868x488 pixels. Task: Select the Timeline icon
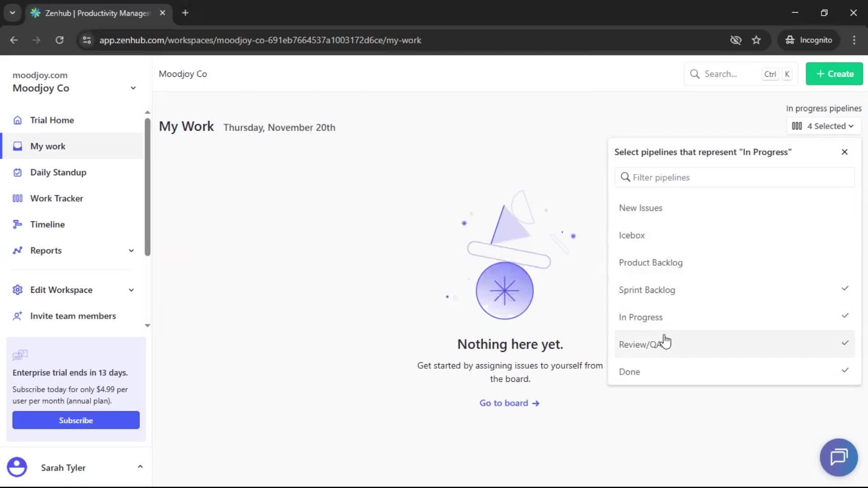[x=17, y=224]
